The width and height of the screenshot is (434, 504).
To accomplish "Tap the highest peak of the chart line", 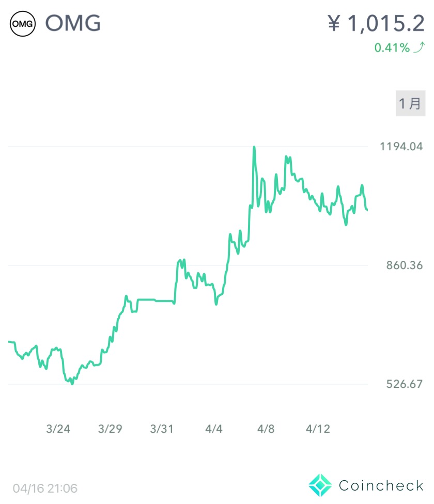I will point(254,147).
